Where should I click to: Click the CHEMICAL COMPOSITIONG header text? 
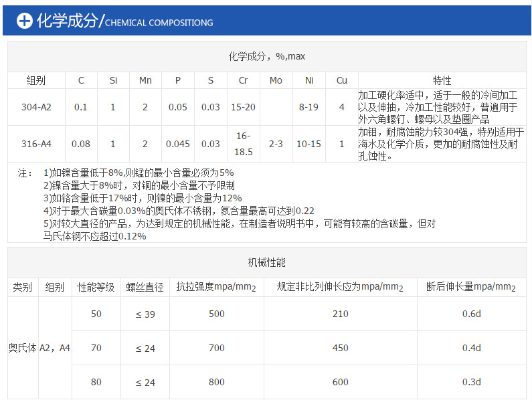(159, 23)
